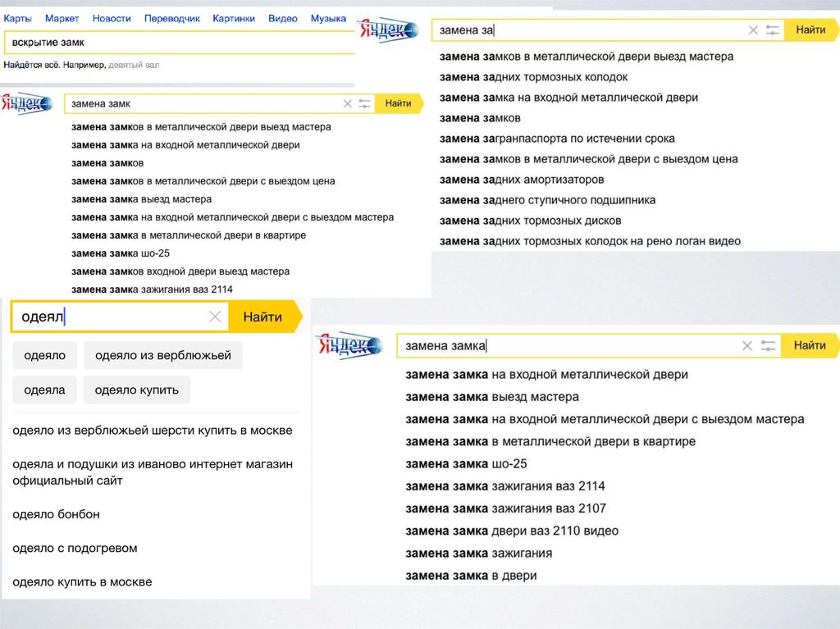
Task: Choose suggestion 'одеяло из верблюжьей шерсти купить в москве'
Action: coord(153,431)
